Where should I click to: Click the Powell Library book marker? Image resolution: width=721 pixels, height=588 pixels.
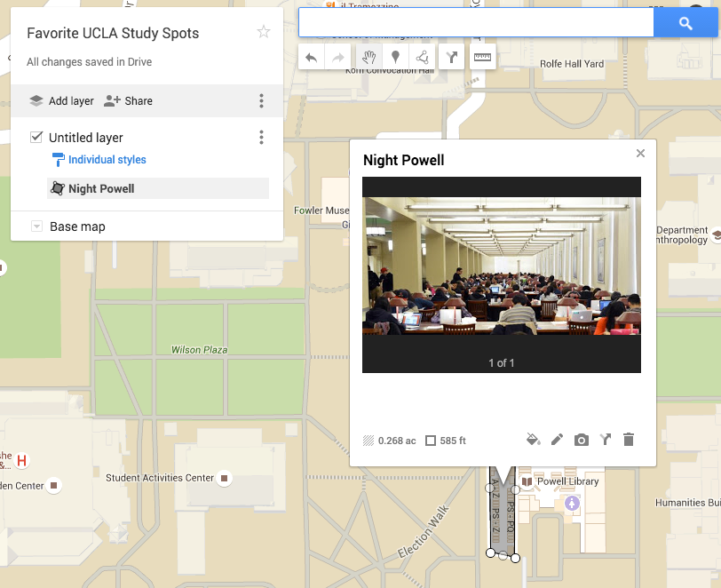[x=527, y=481]
